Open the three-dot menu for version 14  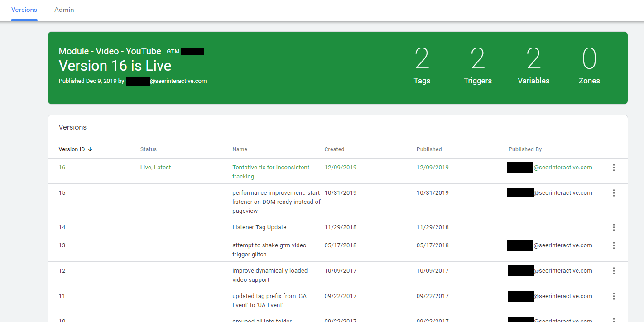click(x=614, y=227)
